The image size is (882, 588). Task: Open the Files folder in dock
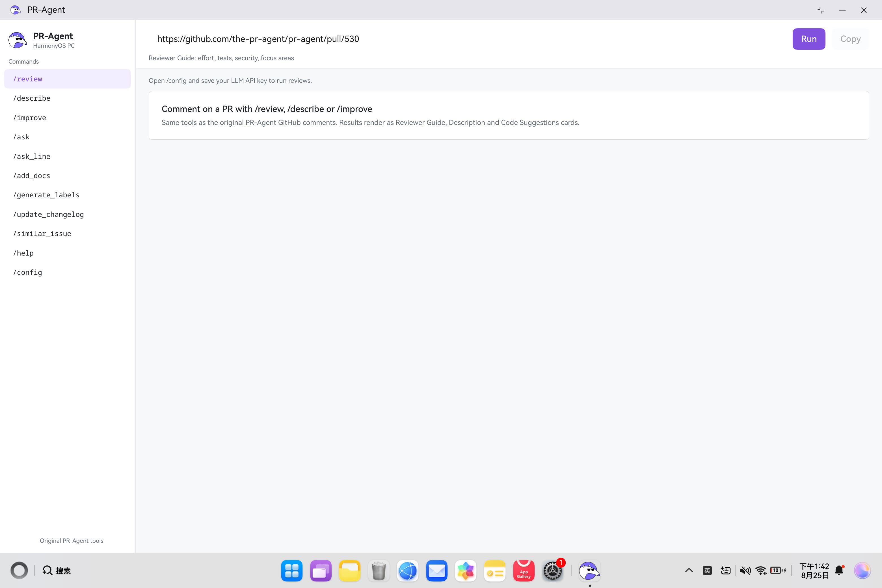point(349,571)
